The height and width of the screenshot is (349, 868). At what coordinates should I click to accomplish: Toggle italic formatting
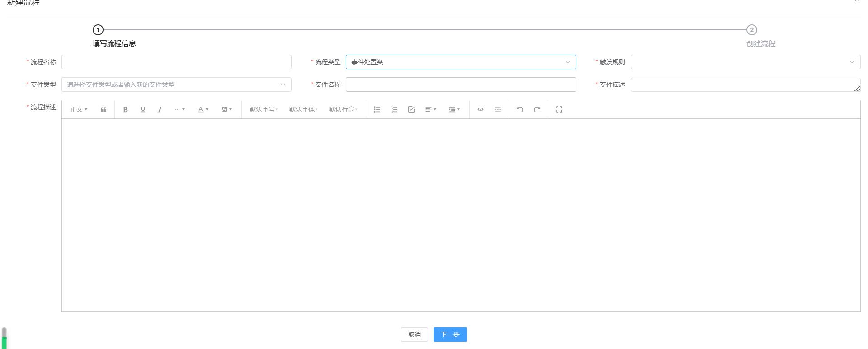(x=160, y=109)
